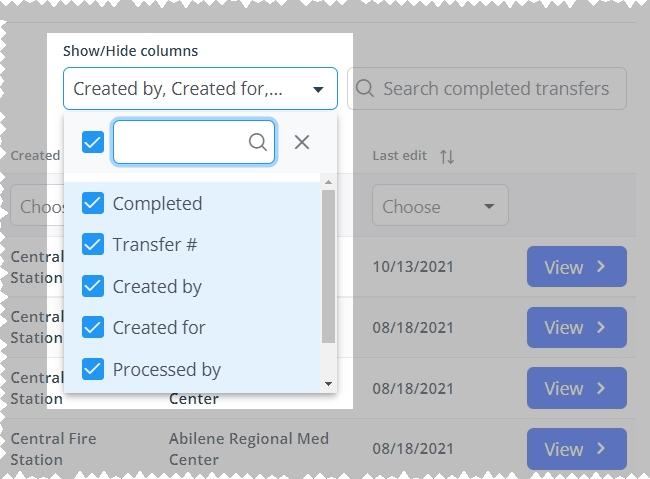
Task: Select the Processed by option in list
Action: 192,369
